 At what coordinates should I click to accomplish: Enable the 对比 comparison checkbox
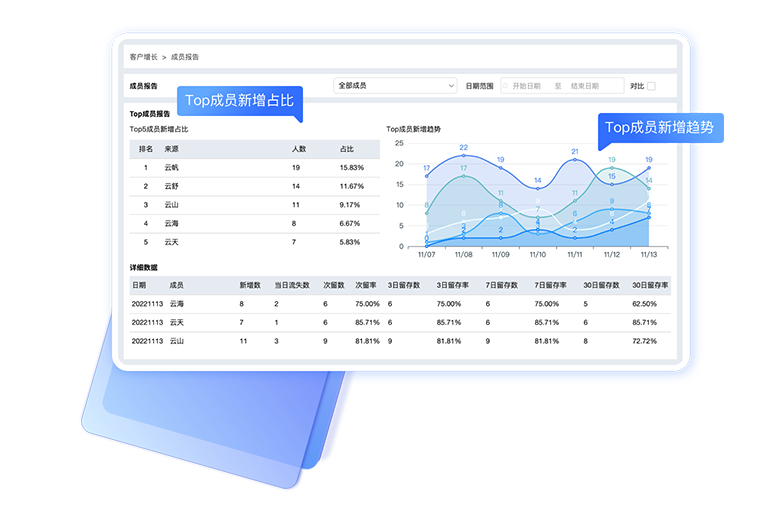click(651, 86)
